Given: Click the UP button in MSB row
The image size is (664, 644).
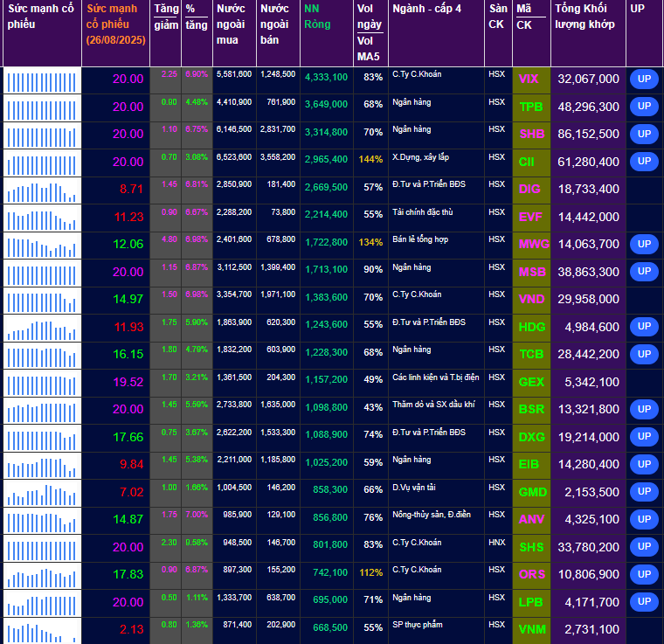Looking at the screenshot, I should (x=644, y=271).
